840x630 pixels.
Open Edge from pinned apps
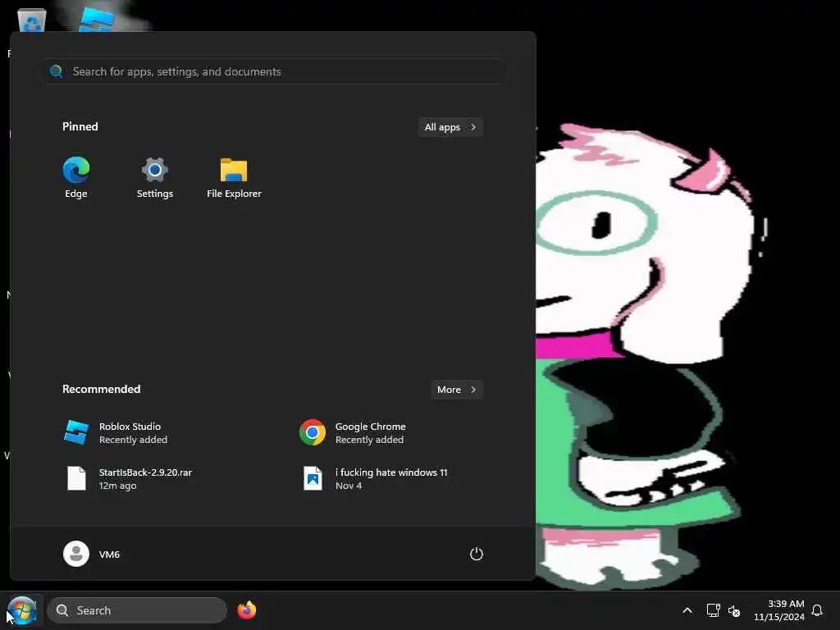point(76,178)
